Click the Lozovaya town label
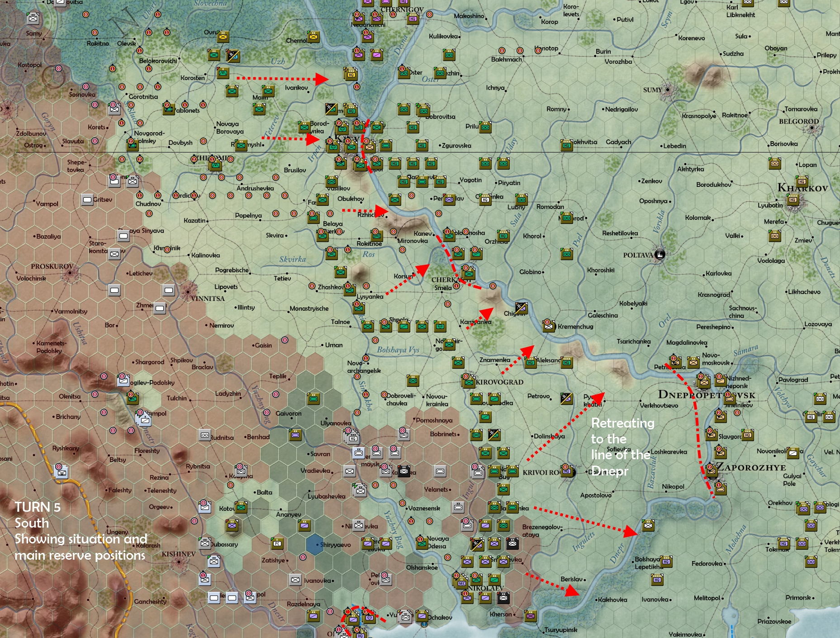Viewport: 840px width, 638px height. point(818,324)
